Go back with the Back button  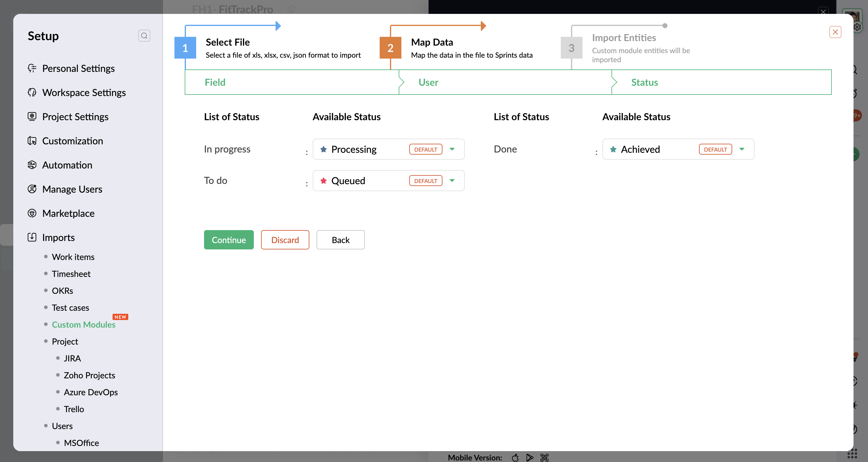click(x=340, y=240)
